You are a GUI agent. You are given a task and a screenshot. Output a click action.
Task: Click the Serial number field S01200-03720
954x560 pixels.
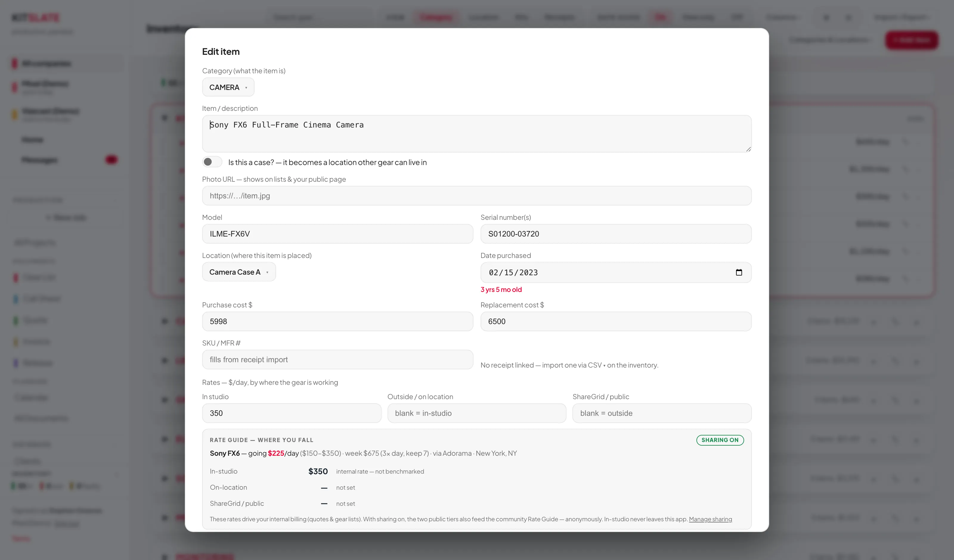click(616, 234)
